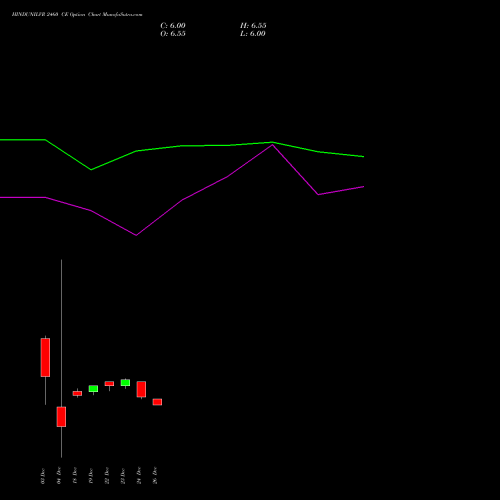Click the 'C: 6.00' close value
Viewport: 500px width, 500px height.
(x=173, y=26)
